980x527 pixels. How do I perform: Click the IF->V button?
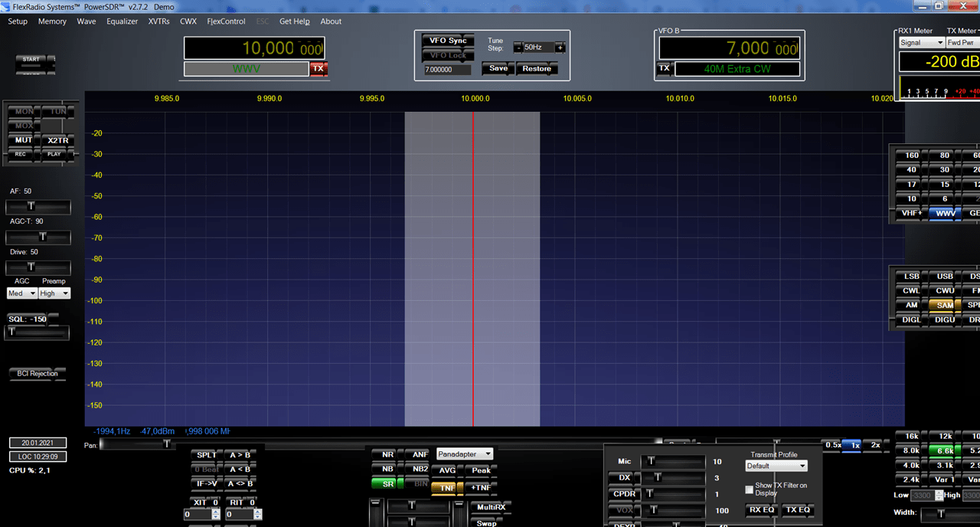click(206, 483)
